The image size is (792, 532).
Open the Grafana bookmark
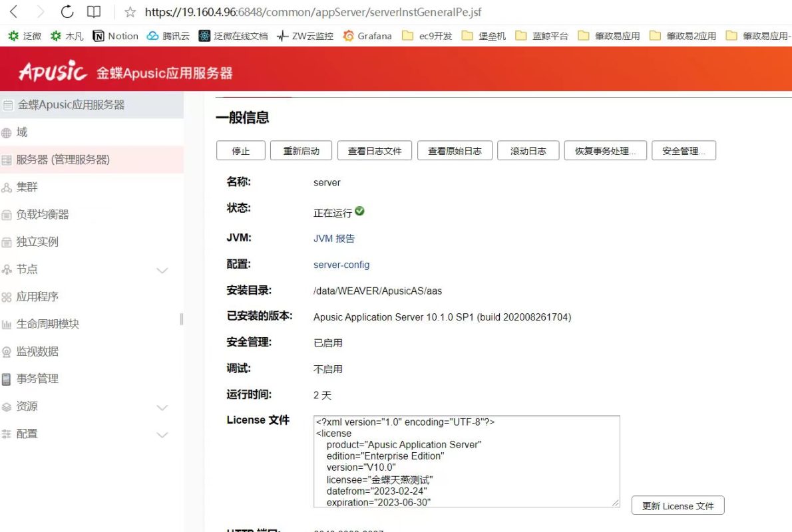(367, 36)
